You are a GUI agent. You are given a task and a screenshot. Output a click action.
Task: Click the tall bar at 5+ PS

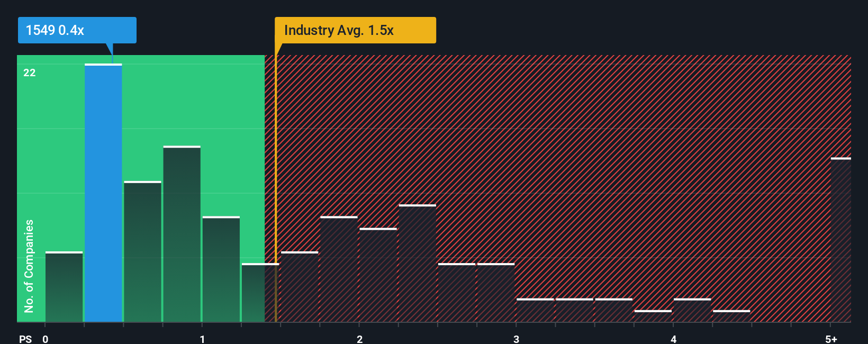pos(841,239)
